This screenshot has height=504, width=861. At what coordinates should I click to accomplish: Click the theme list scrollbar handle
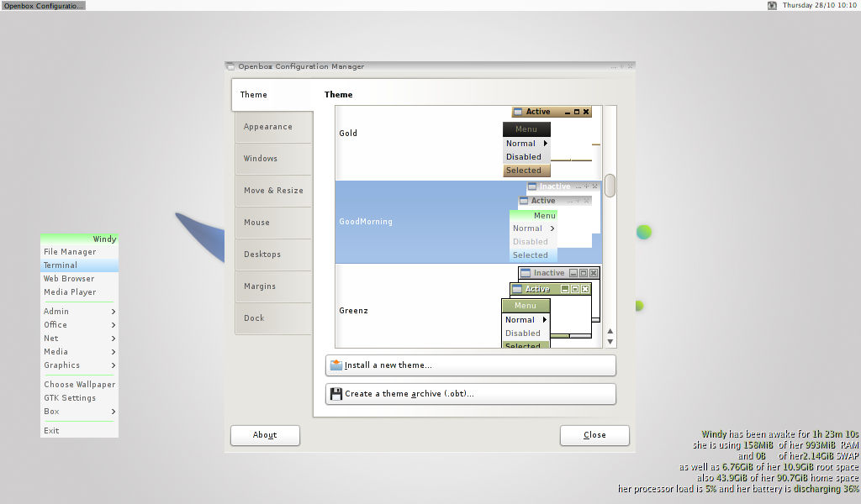click(x=610, y=185)
